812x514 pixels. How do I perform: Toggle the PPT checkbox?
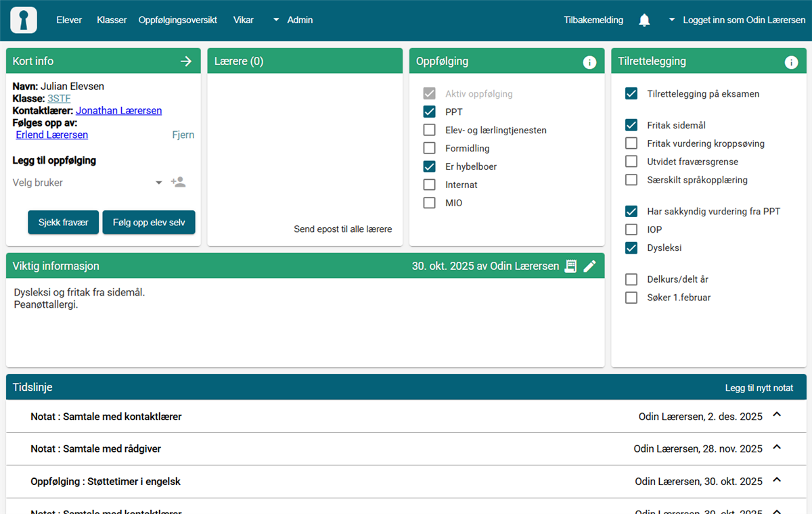(429, 112)
